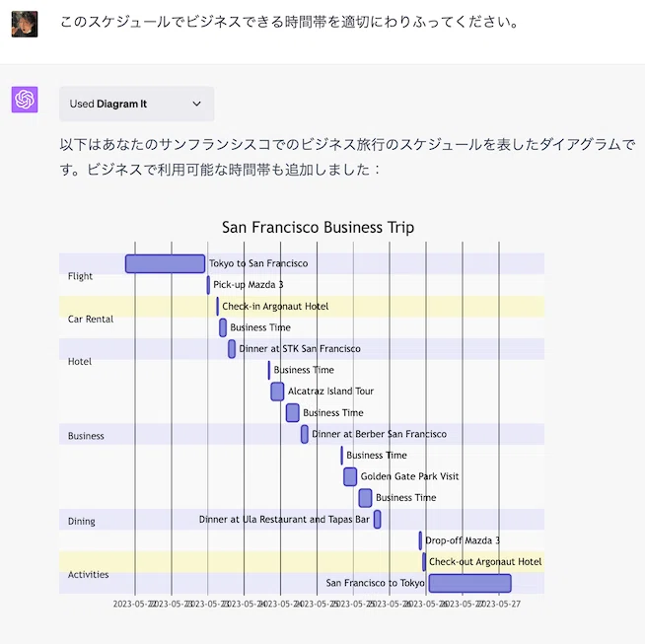
Task: Click Dinner at Ula Restaurant bar
Action: coord(377,519)
